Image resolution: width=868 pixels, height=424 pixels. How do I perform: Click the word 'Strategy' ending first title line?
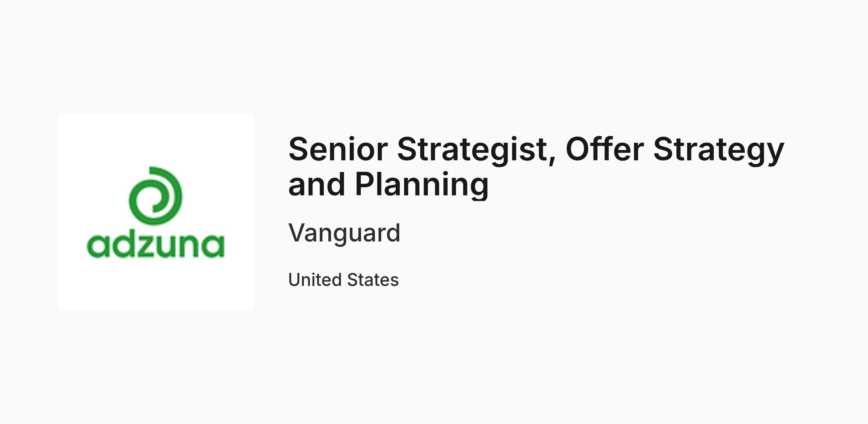pos(719,150)
